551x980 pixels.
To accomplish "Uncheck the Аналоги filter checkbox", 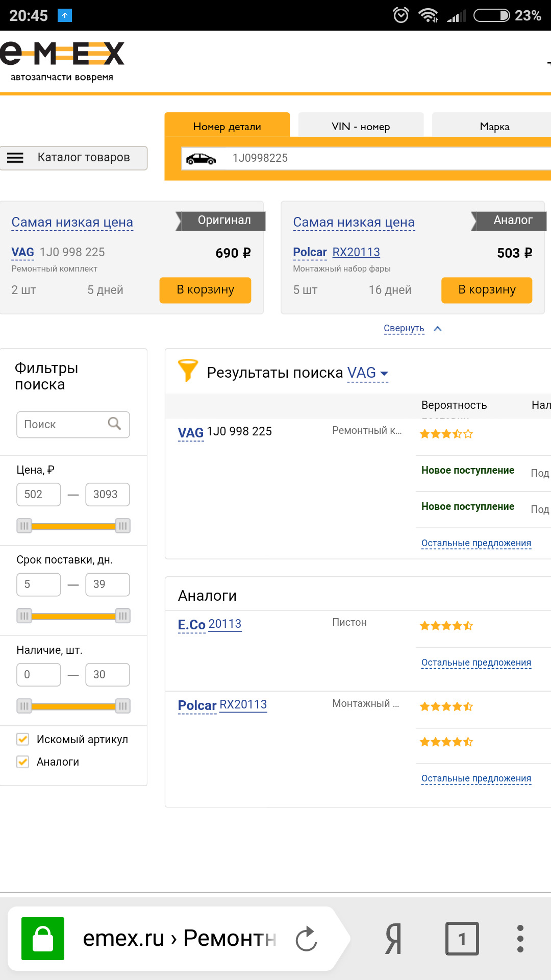I will (x=23, y=762).
